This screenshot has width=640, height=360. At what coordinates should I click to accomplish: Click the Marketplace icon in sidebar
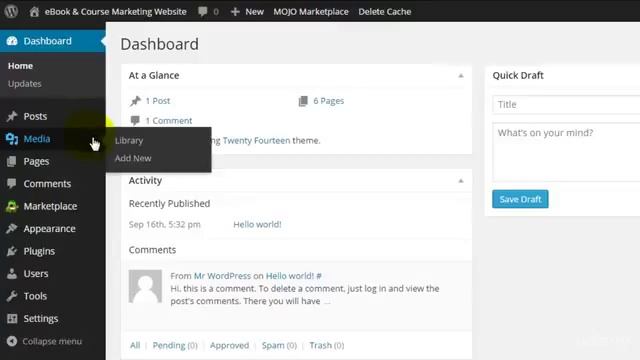[x=12, y=206]
